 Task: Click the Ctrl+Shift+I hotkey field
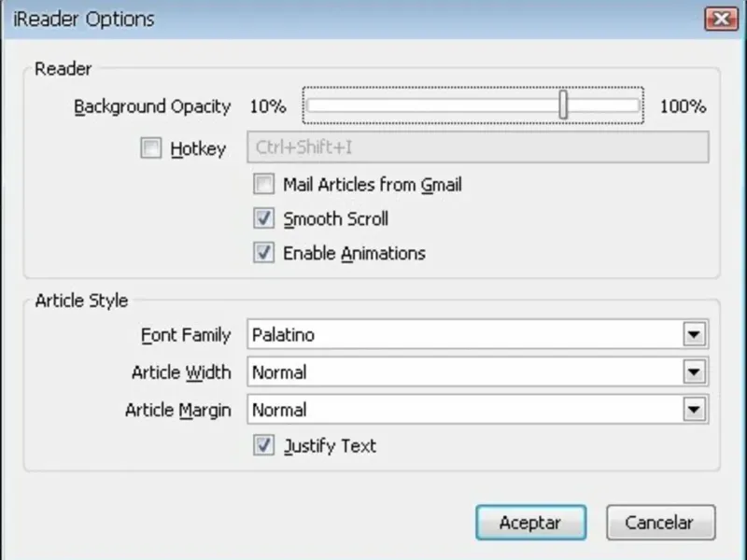(x=476, y=147)
